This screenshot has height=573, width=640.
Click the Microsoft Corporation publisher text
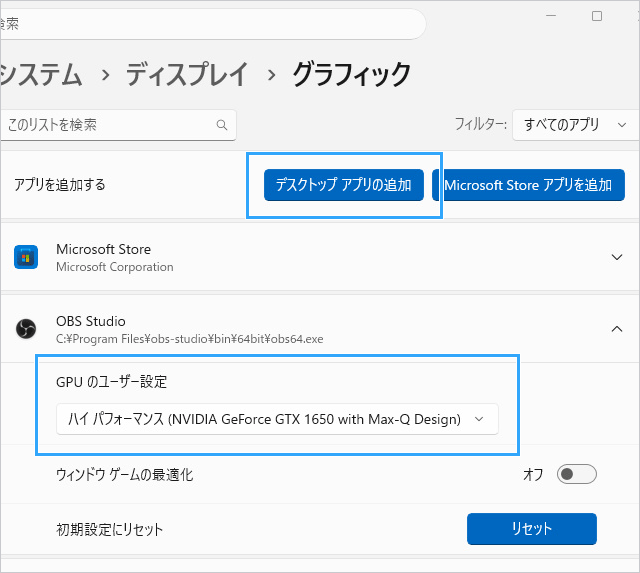pyautogui.click(x=115, y=267)
